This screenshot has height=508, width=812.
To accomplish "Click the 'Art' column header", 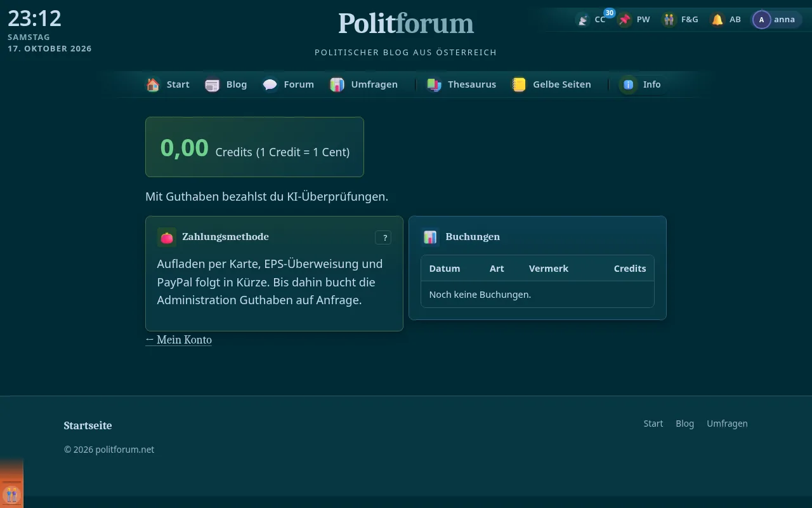I will point(497,269).
